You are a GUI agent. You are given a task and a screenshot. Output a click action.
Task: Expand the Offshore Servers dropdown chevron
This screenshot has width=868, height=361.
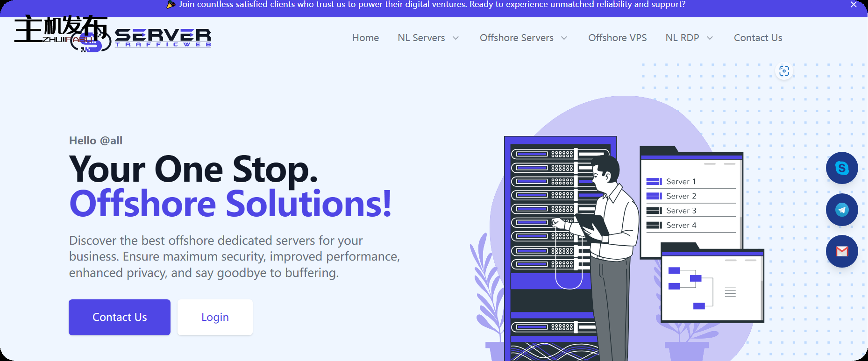click(564, 38)
